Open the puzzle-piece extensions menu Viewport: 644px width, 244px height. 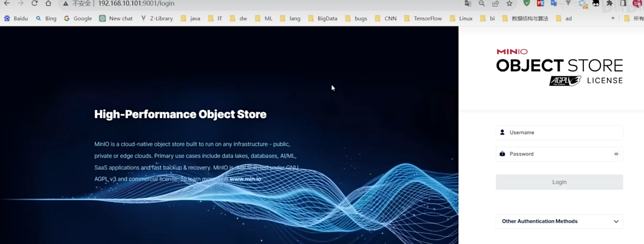pos(610,3)
